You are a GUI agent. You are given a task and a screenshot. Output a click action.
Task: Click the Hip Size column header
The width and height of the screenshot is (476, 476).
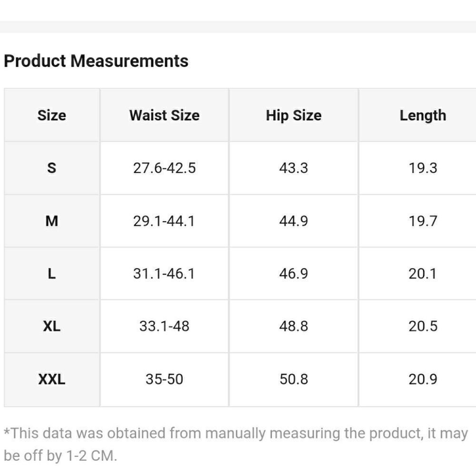[x=294, y=116]
